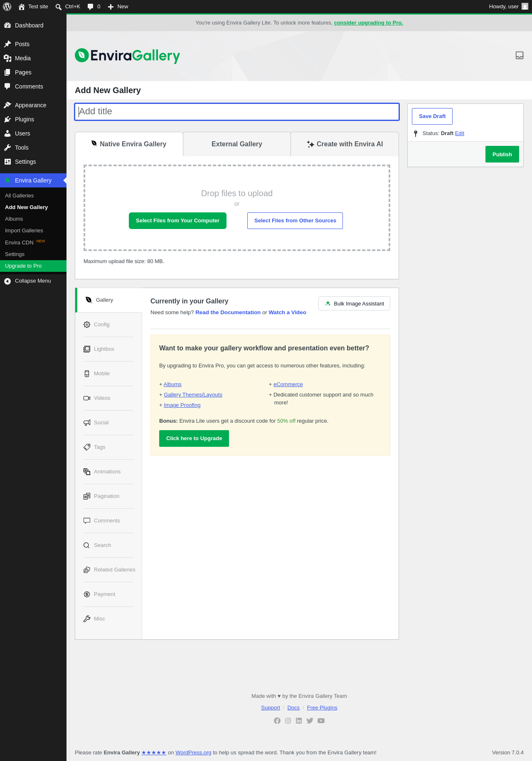Open the Lightbox settings tab icon
The width and height of the screenshot is (532, 761).
(x=87, y=349)
